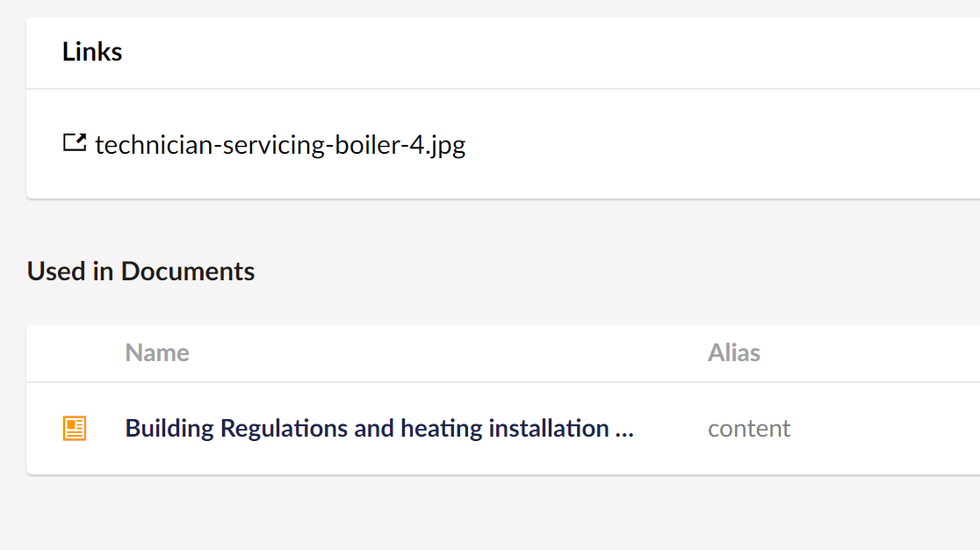The height and width of the screenshot is (550, 980).
Task: Click the external link icon beside the jpg filename
Action: pyautogui.click(x=75, y=142)
